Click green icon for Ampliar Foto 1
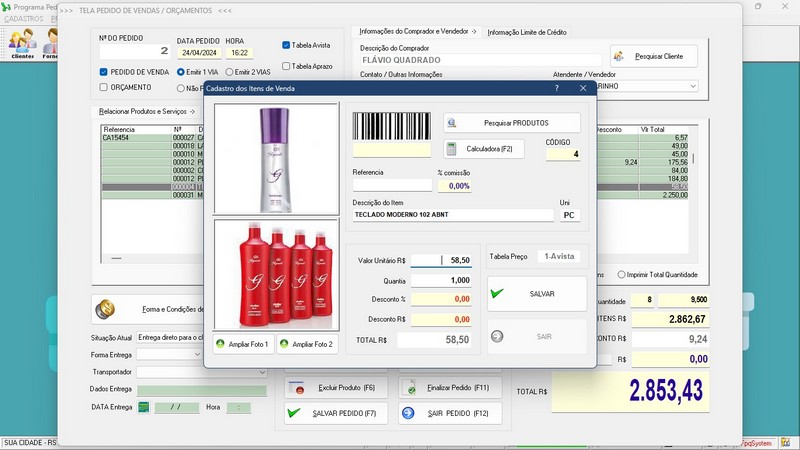The width and height of the screenshot is (800, 450). 220,344
